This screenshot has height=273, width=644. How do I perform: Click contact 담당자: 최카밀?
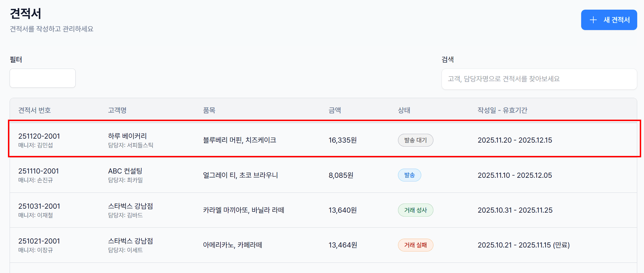(125, 180)
